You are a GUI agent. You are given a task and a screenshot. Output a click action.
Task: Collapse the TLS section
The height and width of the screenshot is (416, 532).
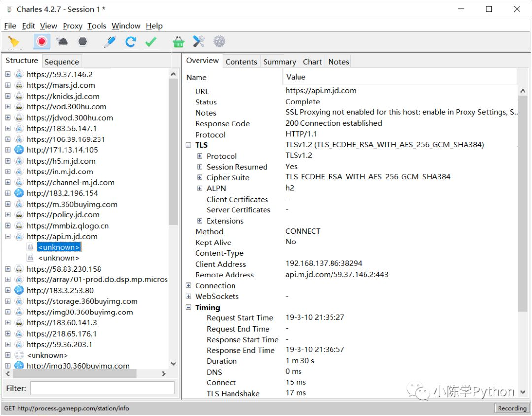[x=188, y=145]
